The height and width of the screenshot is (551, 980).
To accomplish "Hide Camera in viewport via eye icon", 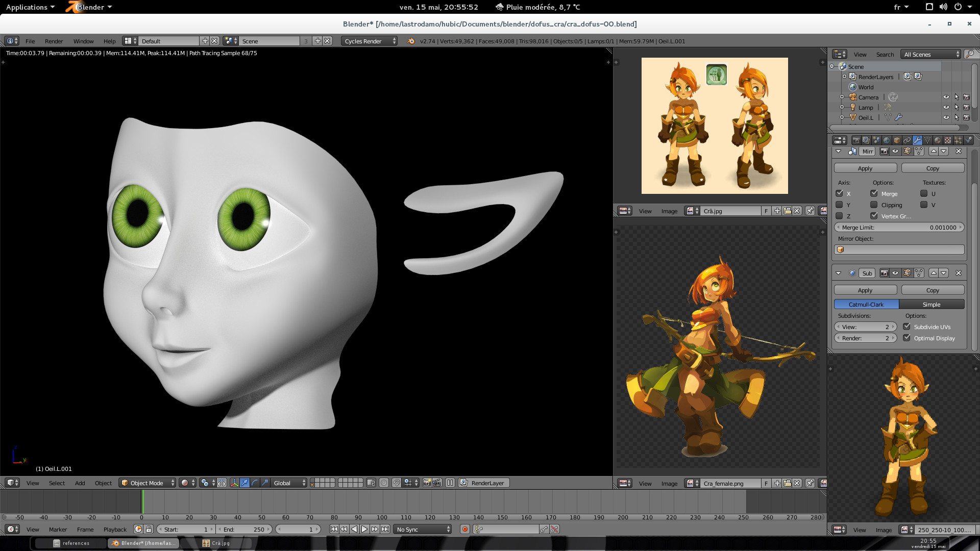I will click(x=946, y=97).
